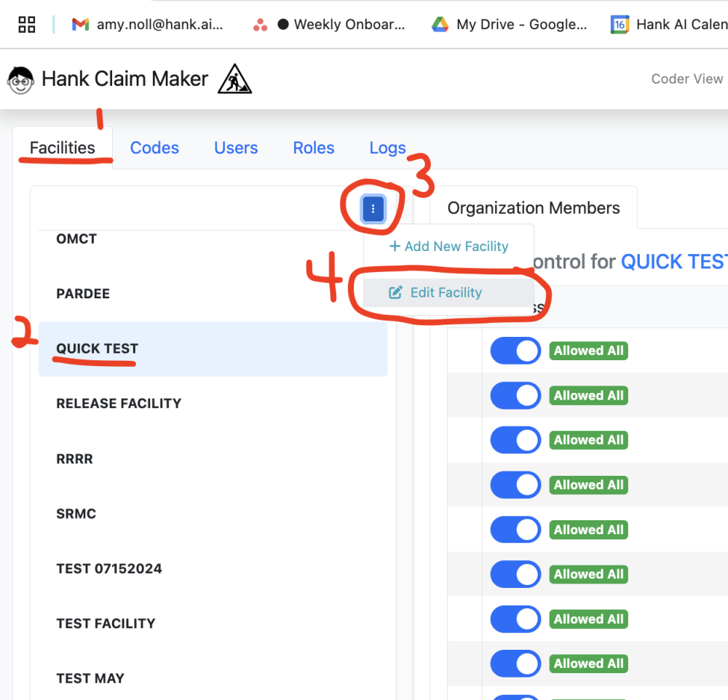Click the Gmail envelope icon on the amy.noll tab

79,24
